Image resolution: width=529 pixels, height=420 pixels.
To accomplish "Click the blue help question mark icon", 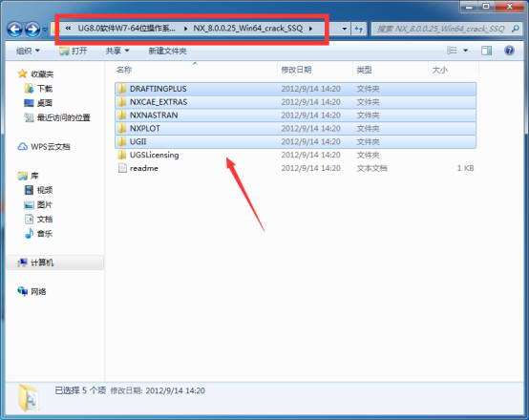I will 509,51.
